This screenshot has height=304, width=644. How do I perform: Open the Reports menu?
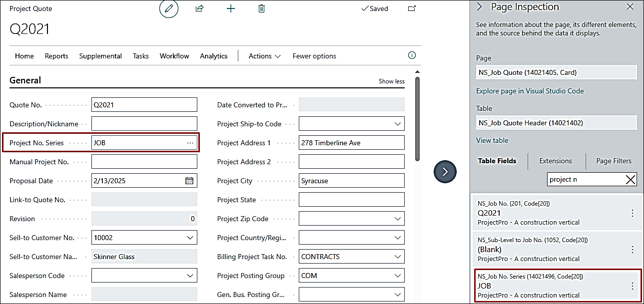pos(56,56)
